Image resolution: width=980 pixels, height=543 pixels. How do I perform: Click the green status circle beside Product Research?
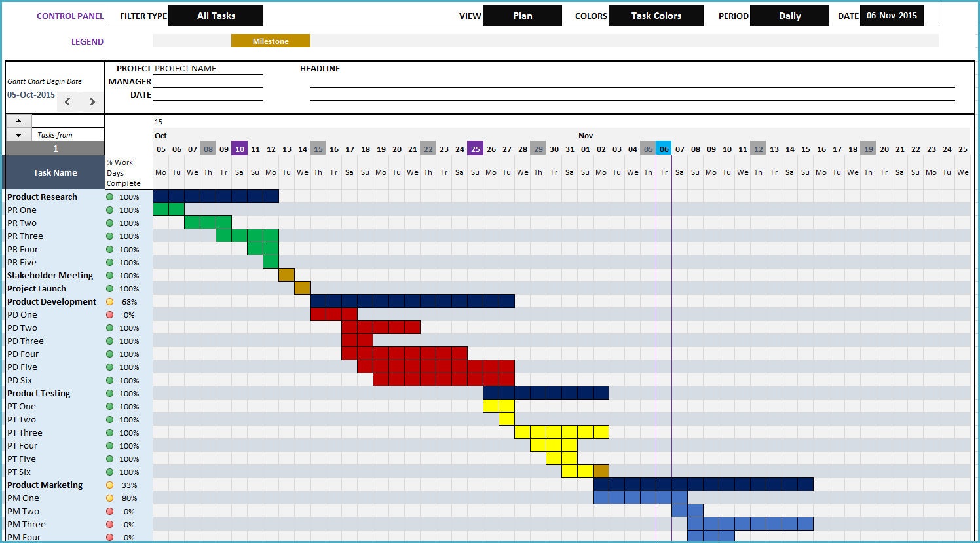[110, 197]
